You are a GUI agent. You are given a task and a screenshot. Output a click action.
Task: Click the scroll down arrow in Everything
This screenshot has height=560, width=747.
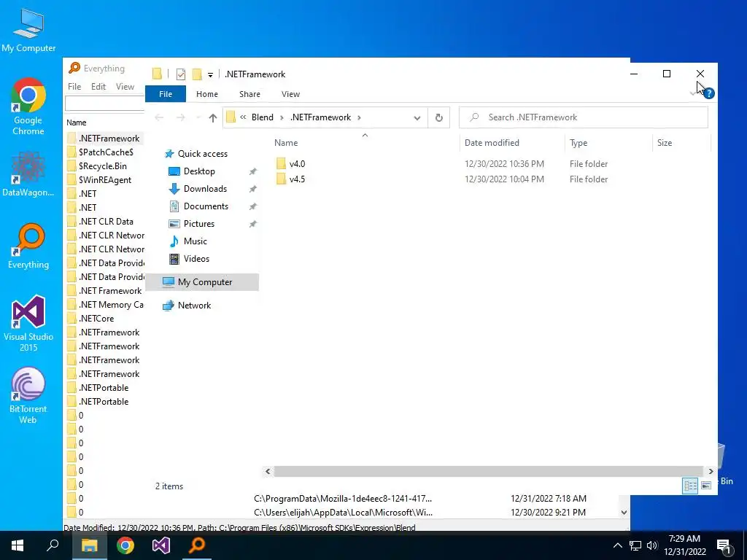[x=624, y=513]
